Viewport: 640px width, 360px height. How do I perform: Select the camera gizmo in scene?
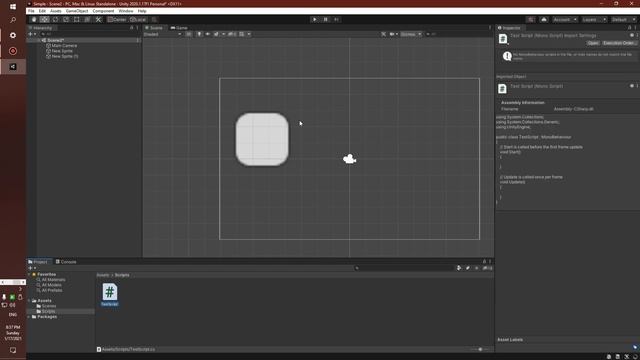click(x=349, y=159)
